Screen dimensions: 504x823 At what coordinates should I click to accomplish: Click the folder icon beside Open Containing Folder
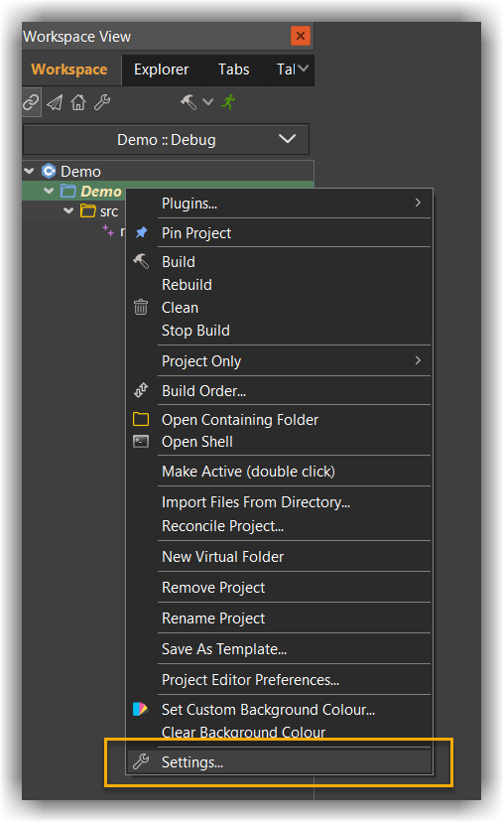point(141,419)
